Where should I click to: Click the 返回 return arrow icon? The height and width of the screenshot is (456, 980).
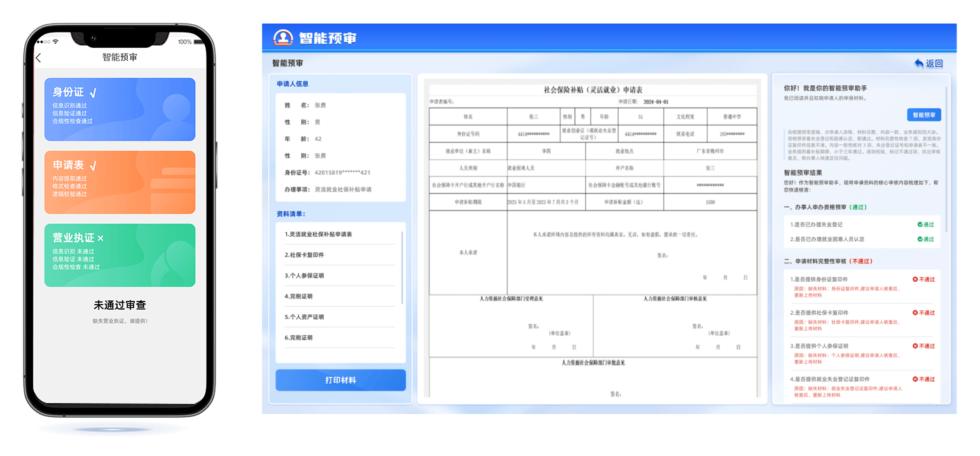tap(919, 64)
